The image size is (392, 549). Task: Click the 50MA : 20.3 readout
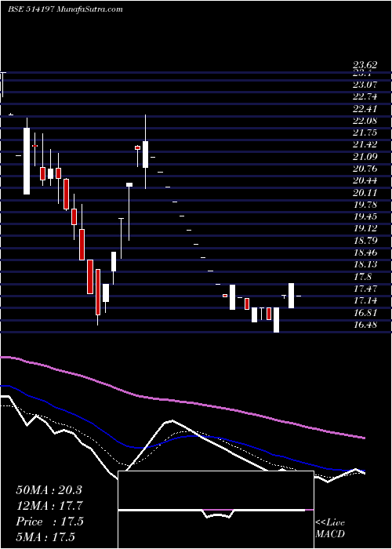[49, 490]
